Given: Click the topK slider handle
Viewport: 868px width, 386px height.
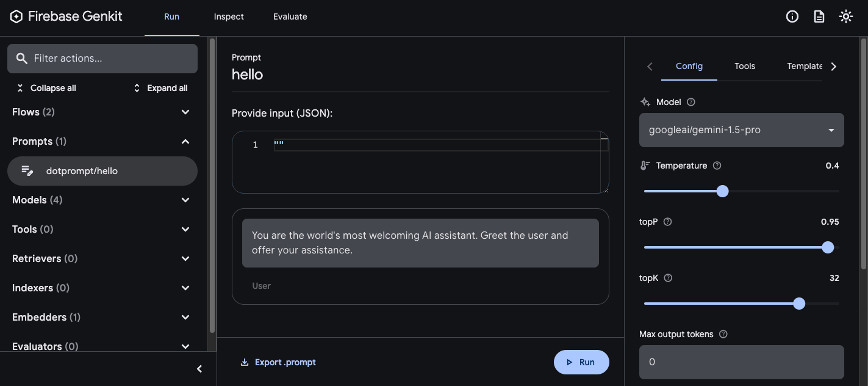Looking at the screenshot, I should [799, 304].
